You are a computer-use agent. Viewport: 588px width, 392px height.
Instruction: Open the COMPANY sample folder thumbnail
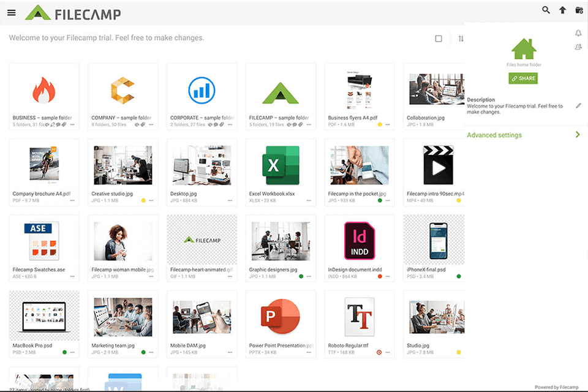(123, 91)
